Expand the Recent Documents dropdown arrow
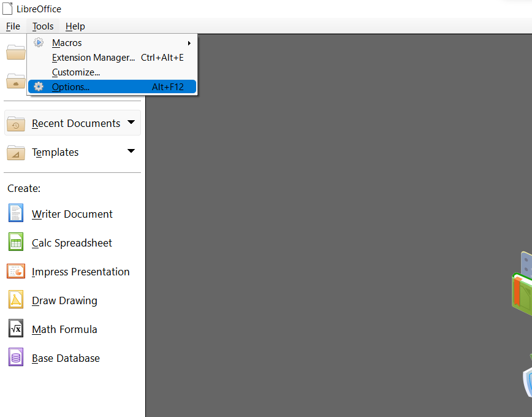The width and height of the screenshot is (532, 417). 131,122
